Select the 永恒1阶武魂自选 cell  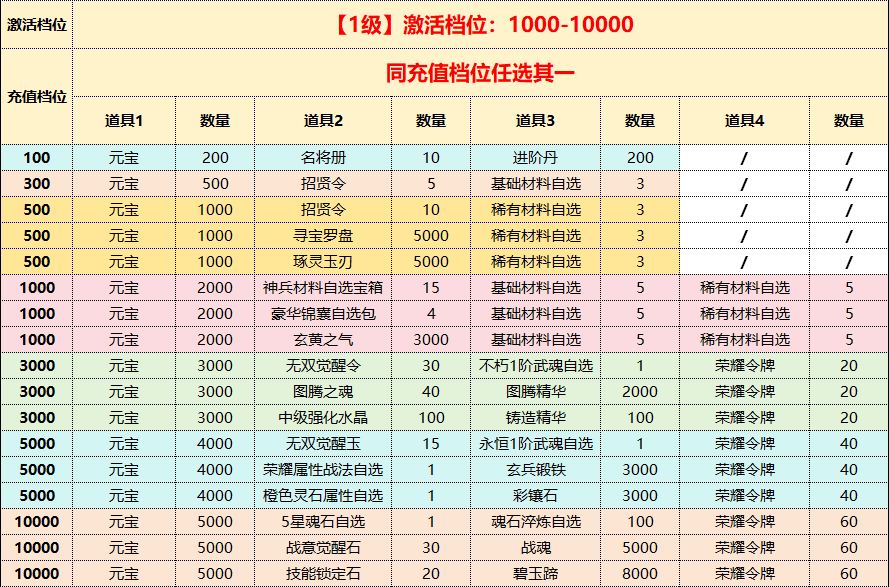click(535, 444)
